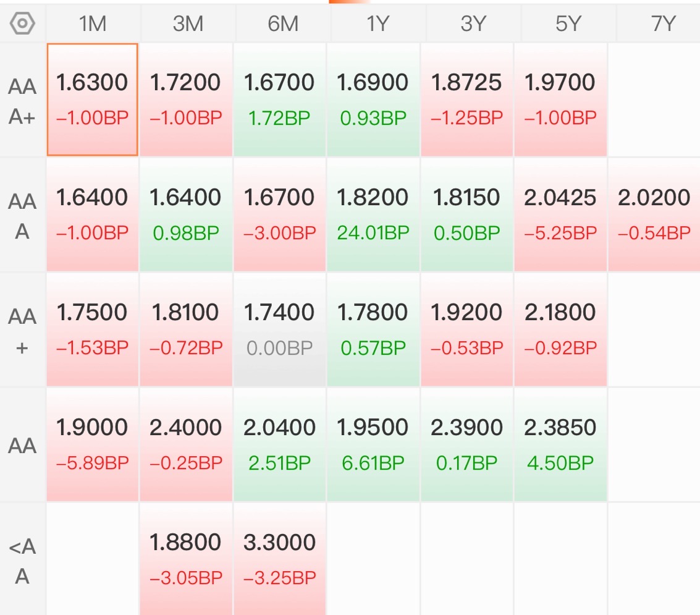
Task: Open the AAA 1Y cell showing 24.01BP
Action: [373, 215]
